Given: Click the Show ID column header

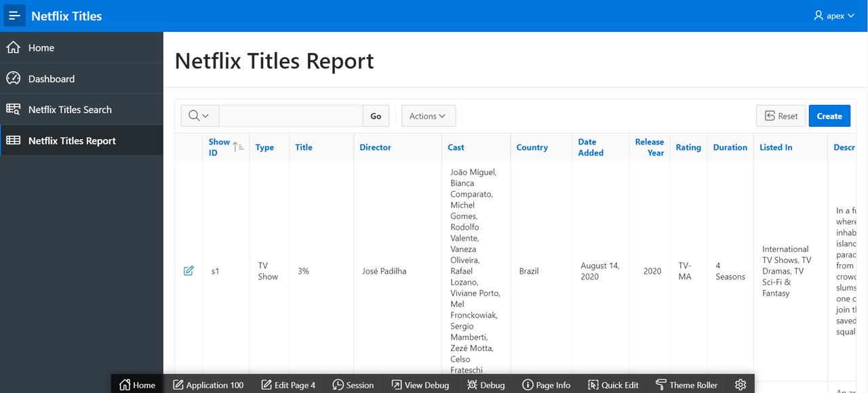Looking at the screenshot, I should point(219,147).
